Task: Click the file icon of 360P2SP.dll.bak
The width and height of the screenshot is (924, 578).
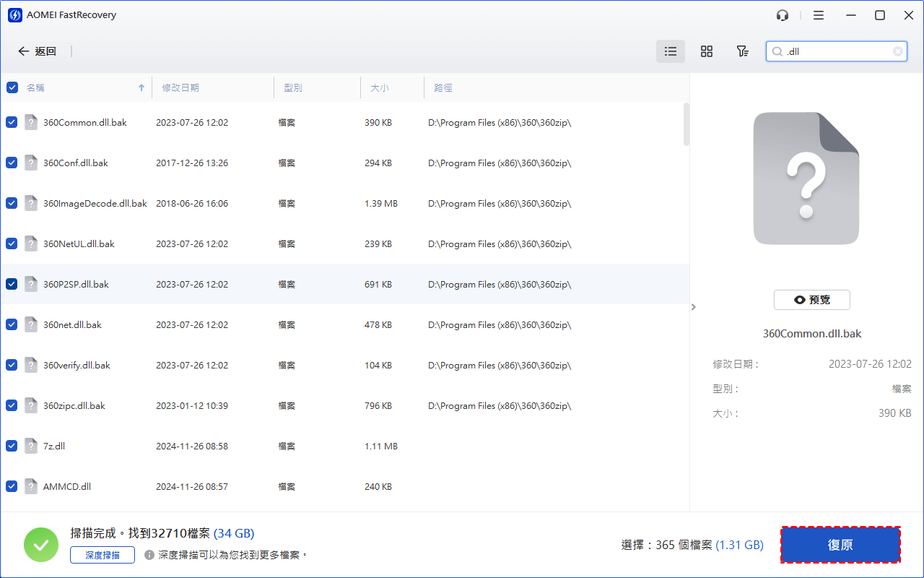Action: pyautogui.click(x=30, y=284)
